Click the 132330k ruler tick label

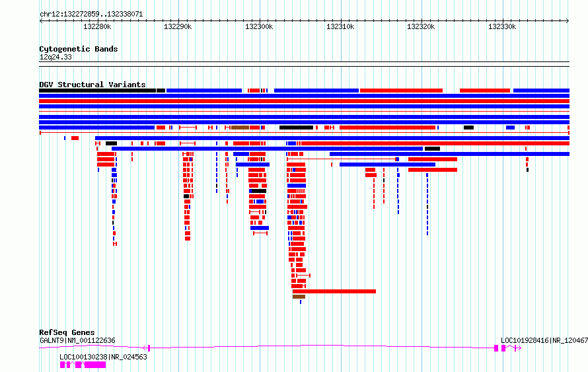tap(502, 26)
